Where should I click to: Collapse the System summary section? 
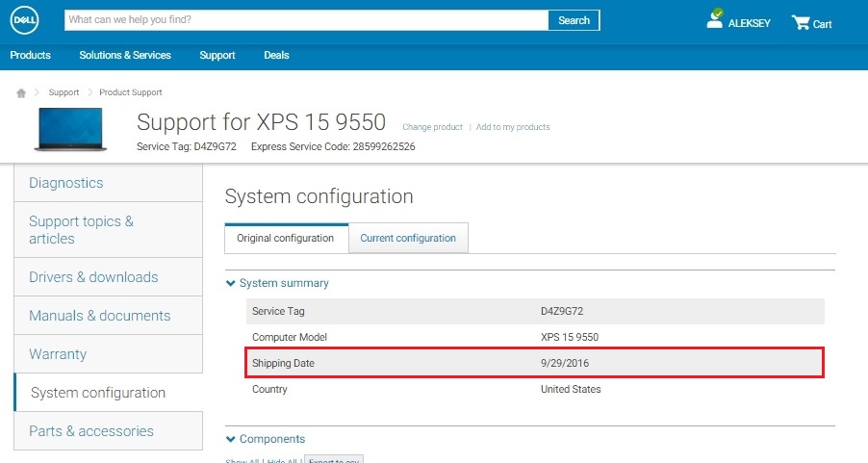(277, 283)
